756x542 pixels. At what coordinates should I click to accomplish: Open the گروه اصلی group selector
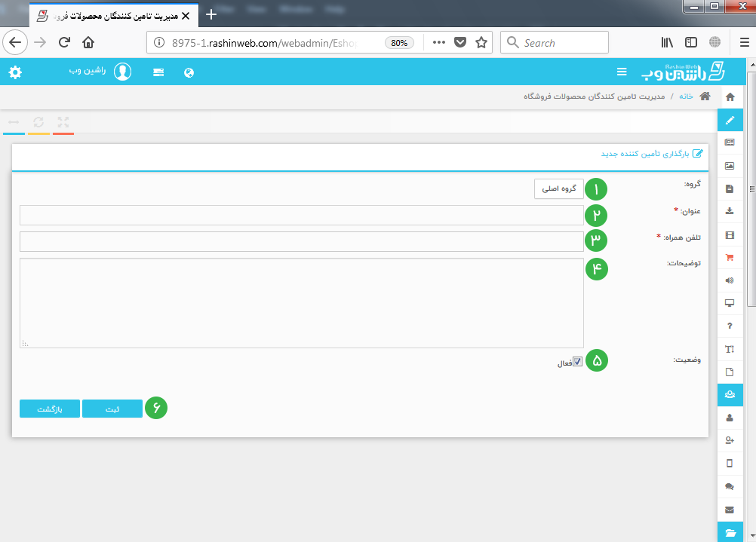coord(559,189)
